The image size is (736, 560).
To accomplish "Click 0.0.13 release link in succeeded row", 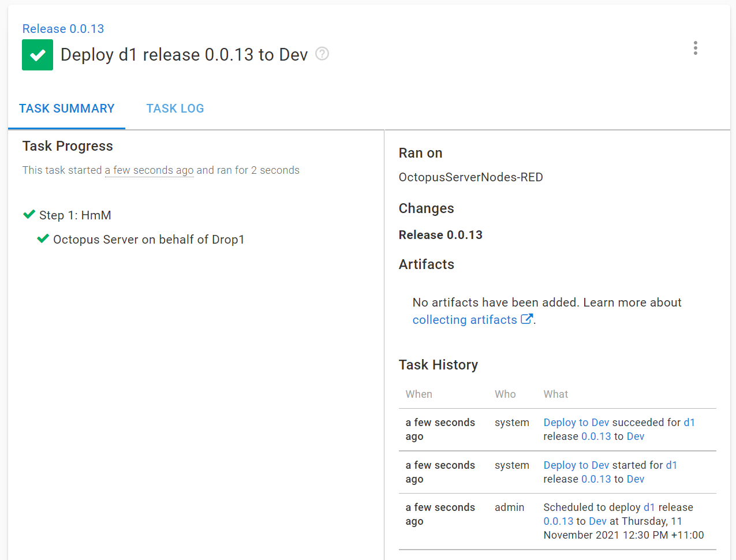I will [x=596, y=436].
